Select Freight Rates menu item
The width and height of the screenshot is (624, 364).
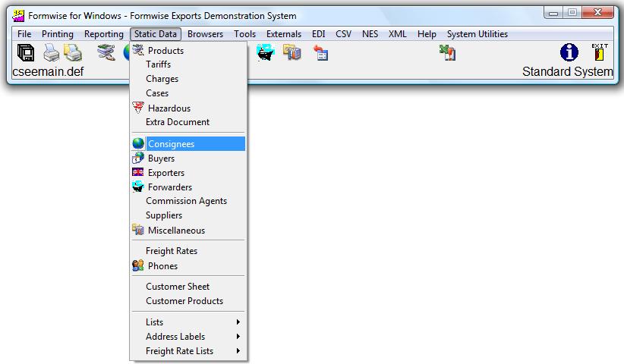pyautogui.click(x=172, y=251)
